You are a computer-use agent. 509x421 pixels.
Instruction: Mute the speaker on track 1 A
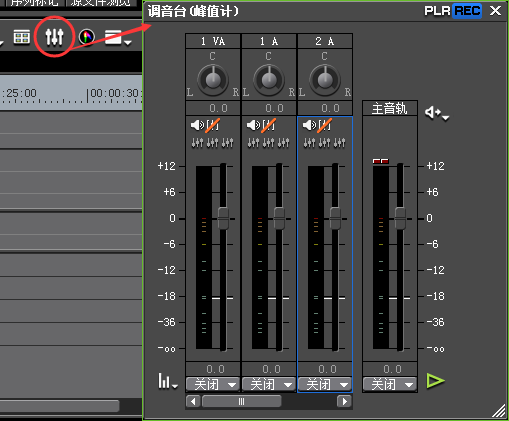[x=253, y=125]
